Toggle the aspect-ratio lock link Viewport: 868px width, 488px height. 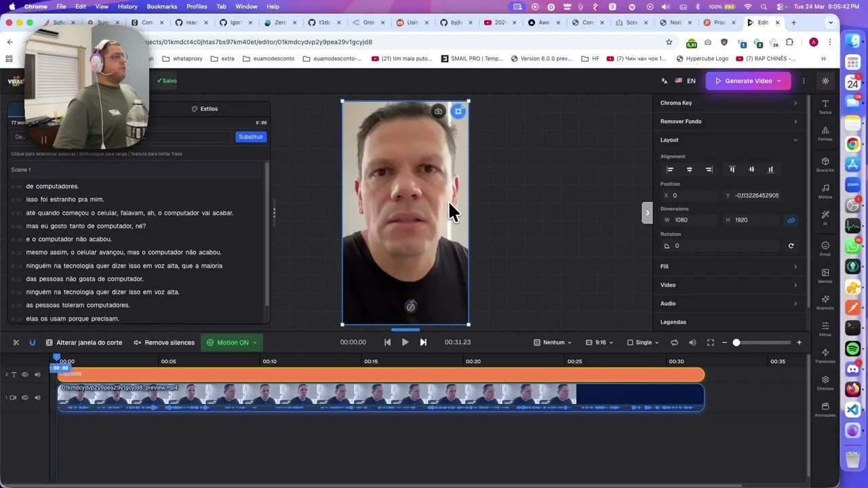pos(791,220)
